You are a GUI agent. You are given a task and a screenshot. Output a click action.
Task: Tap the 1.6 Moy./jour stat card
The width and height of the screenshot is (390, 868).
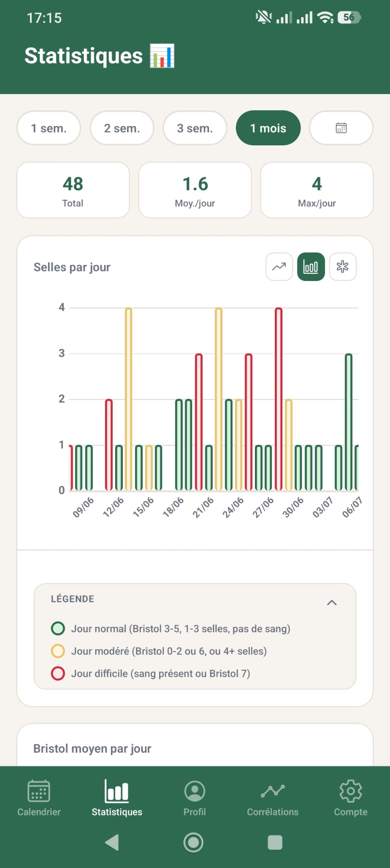(195, 190)
